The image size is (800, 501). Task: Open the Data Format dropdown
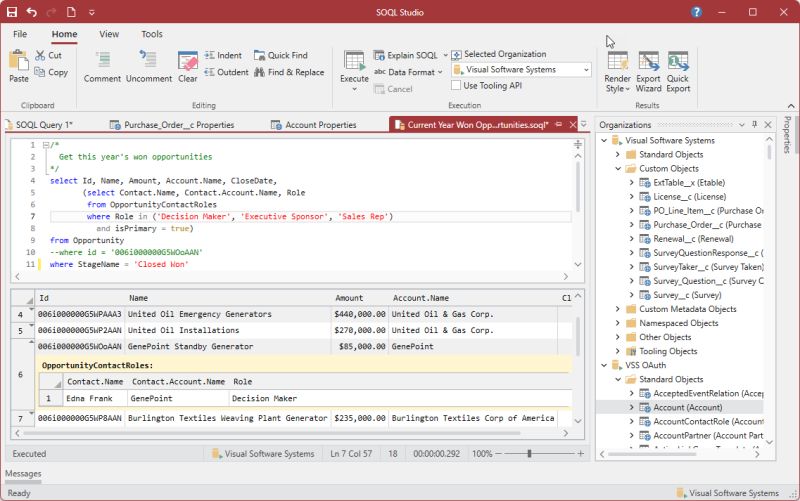[440, 72]
